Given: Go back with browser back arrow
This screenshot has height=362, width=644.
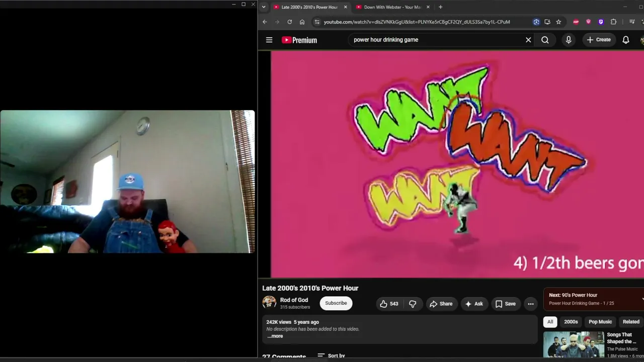Looking at the screenshot, I should tap(265, 22).
